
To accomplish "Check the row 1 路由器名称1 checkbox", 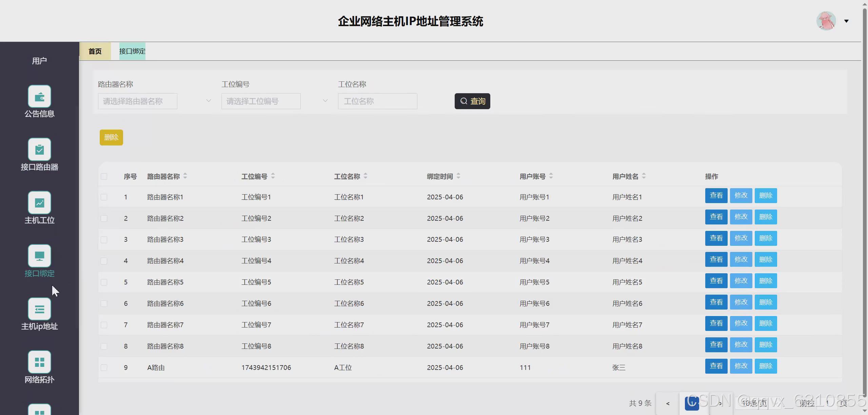I will click(x=104, y=197).
